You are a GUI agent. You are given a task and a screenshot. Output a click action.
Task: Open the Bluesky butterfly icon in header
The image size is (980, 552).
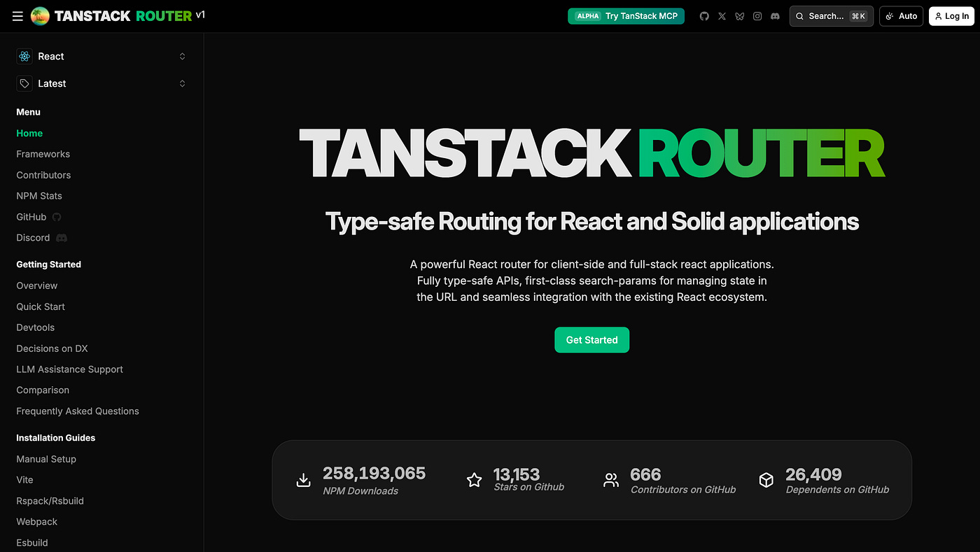[x=740, y=16]
